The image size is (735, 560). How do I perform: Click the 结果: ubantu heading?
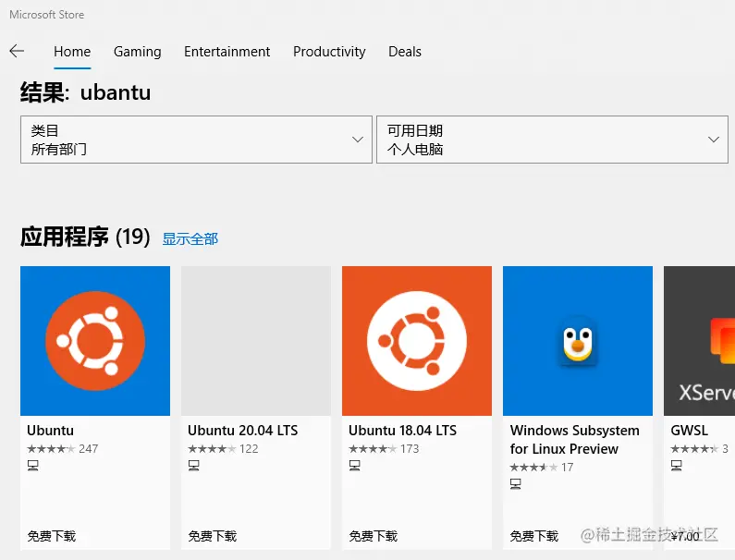click(x=85, y=92)
